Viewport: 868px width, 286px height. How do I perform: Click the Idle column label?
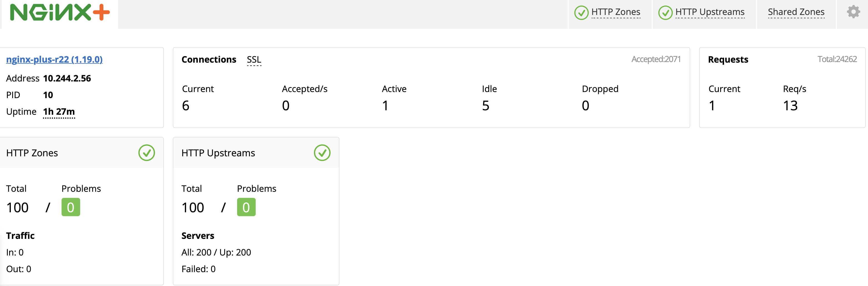point(489,89)
